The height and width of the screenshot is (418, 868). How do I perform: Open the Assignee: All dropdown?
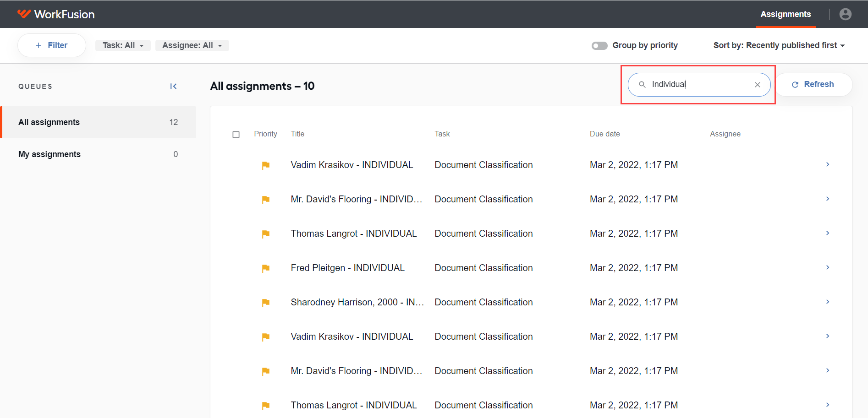tap(192, 45)
